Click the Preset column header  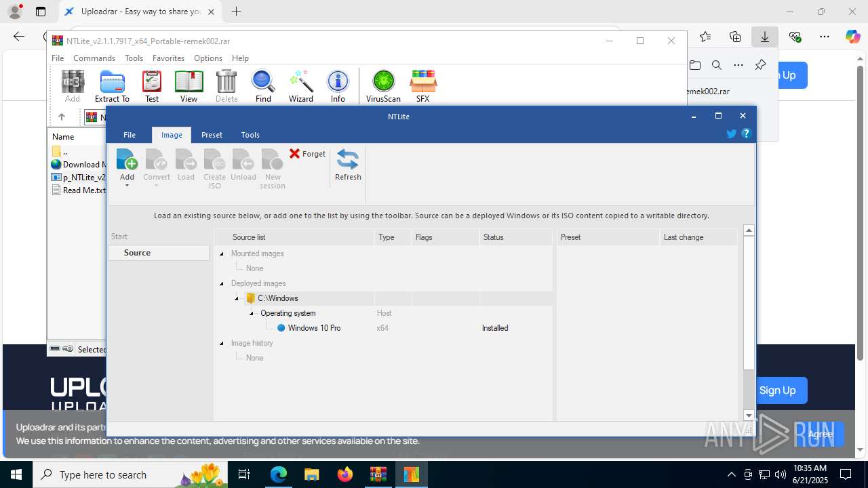(x=608, y=237)
